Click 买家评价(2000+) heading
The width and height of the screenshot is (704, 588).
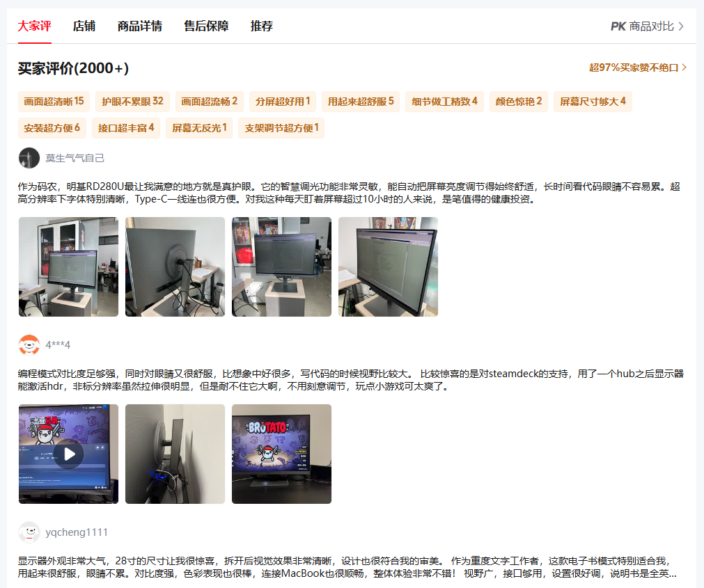tap(73, 68)
